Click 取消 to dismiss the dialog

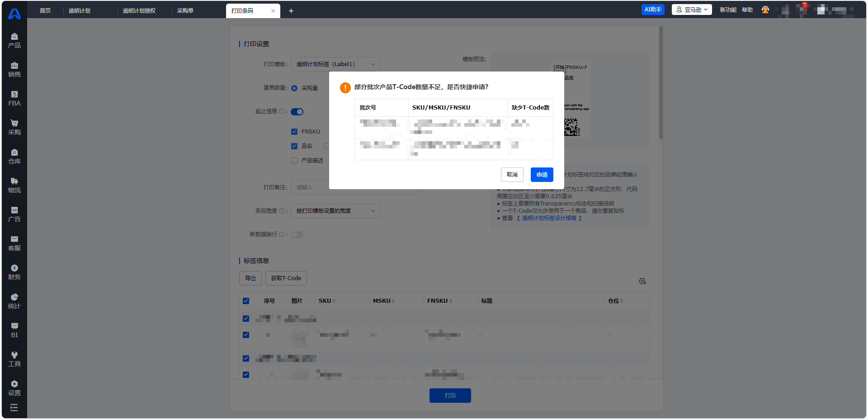tap(512, 175)
